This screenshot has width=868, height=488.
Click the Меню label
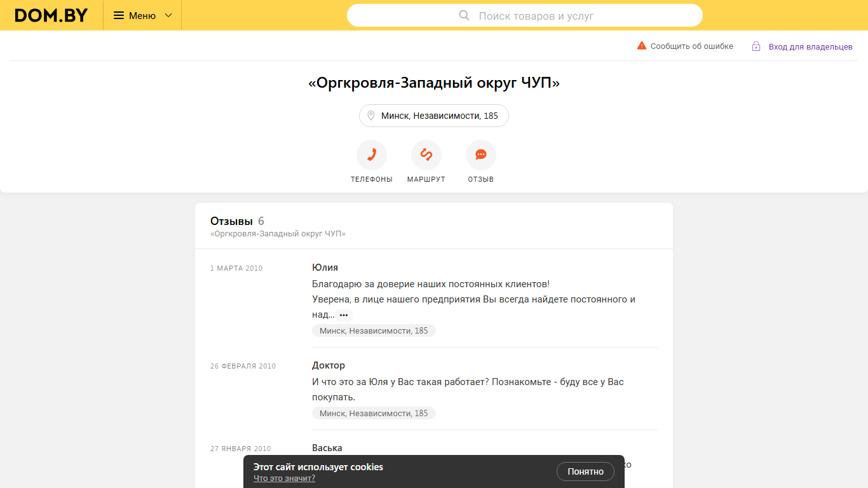142,15
